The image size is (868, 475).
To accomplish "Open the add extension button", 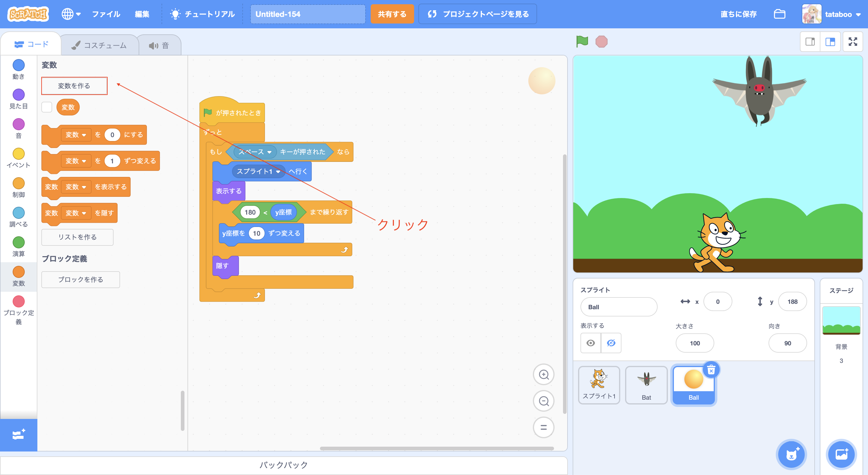I will pos(18,435).
